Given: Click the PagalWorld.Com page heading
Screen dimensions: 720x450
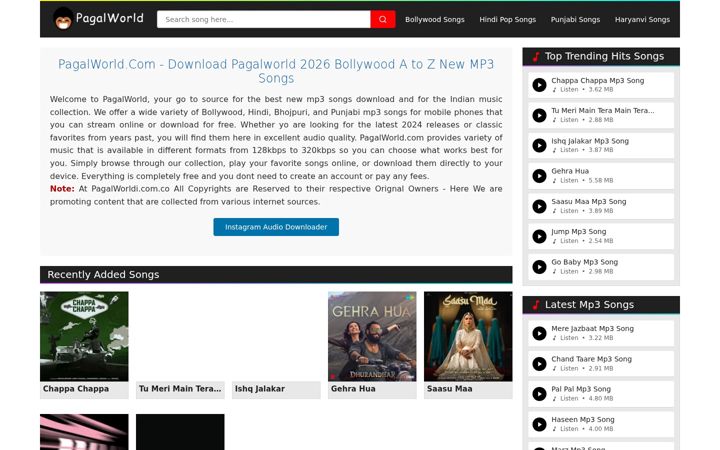Looking at the screenshot, I should click(276, 71).
